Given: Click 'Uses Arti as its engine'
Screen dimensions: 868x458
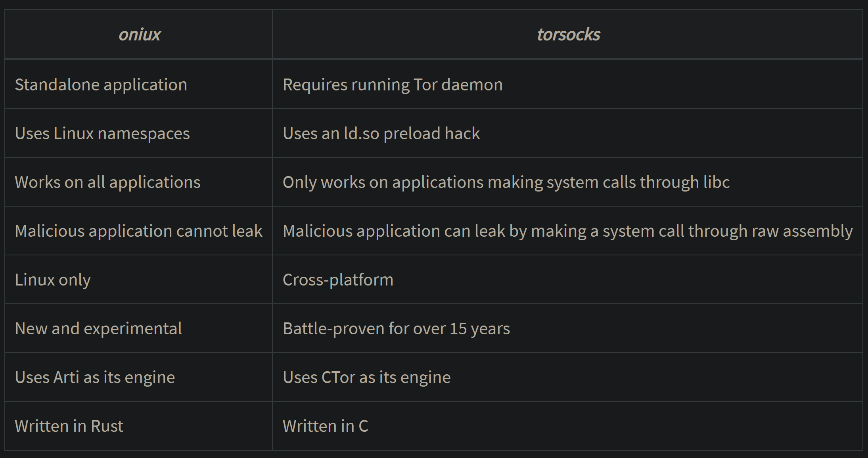Looking at the screenshot, I should [95, 377].
